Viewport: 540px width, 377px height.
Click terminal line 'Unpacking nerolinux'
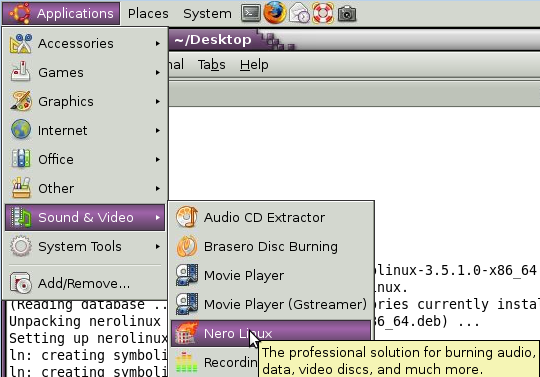click(x=85, y=321)
